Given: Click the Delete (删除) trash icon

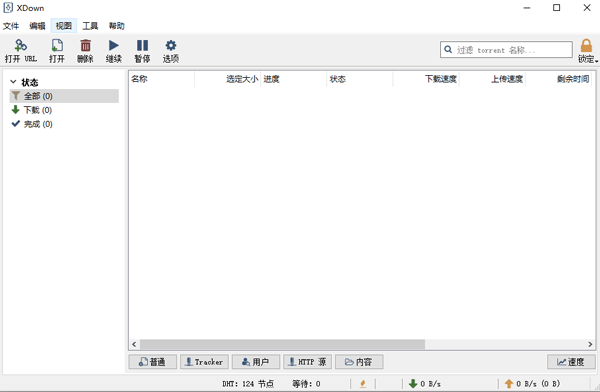Looking at the screenshot, I should pyautogui.click(x=85, y=46).
